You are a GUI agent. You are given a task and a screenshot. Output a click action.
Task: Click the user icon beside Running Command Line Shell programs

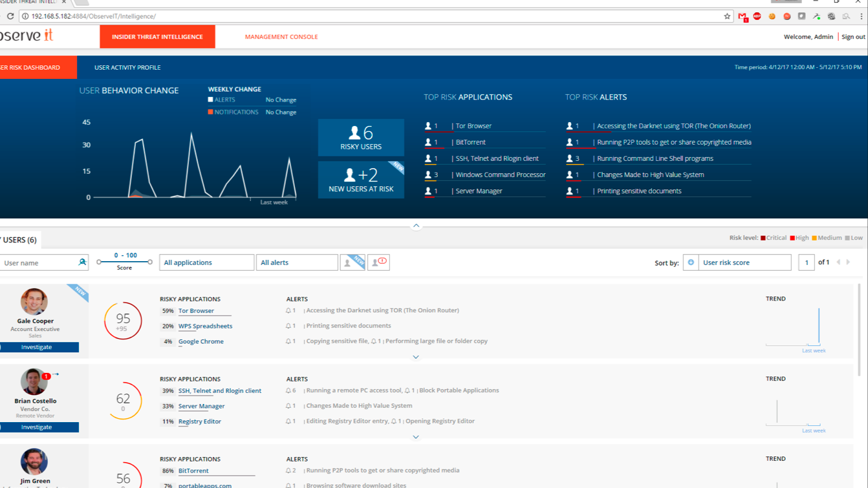pos(570,158)
